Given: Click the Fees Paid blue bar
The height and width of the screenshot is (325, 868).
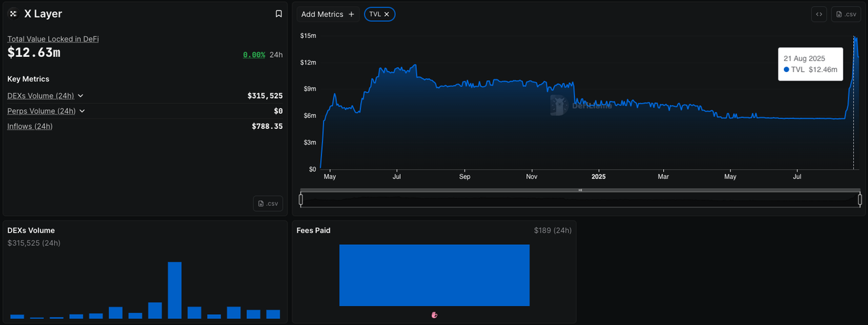Looking at the screenshot, I should [434, 275].
